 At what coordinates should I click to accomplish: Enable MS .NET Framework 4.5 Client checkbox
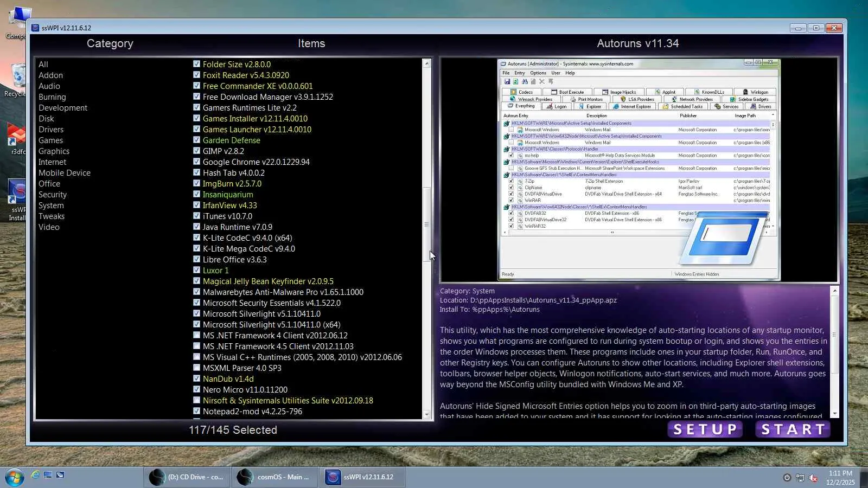pos(197,346)
